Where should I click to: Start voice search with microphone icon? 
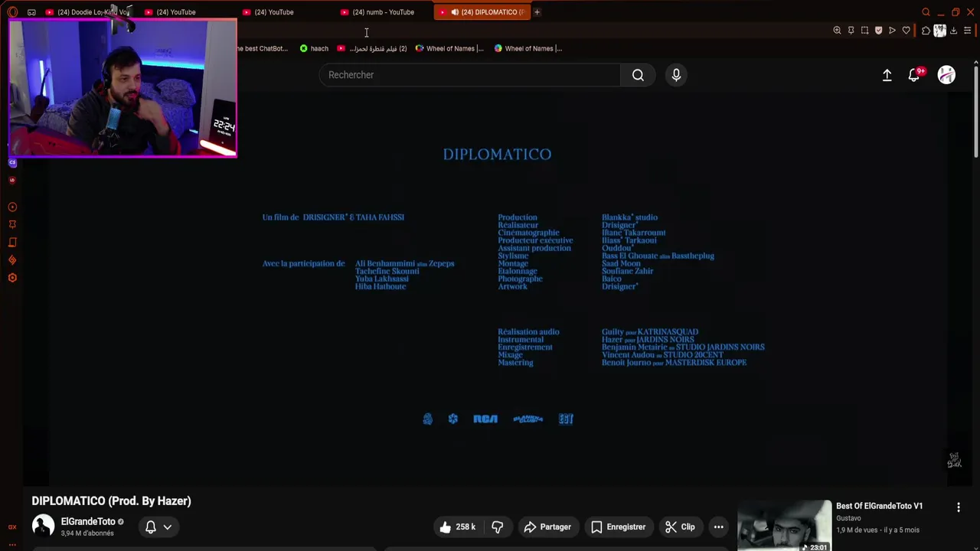676,75
